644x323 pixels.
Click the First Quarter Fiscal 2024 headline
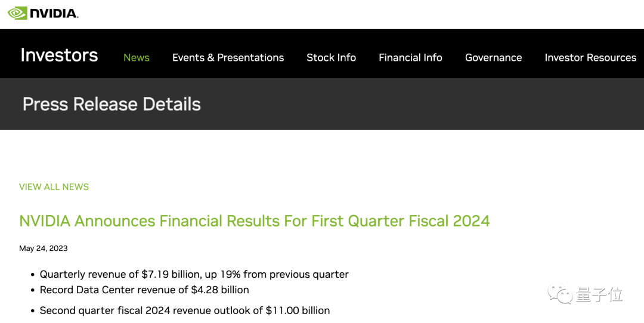click(x=254, y=221)
